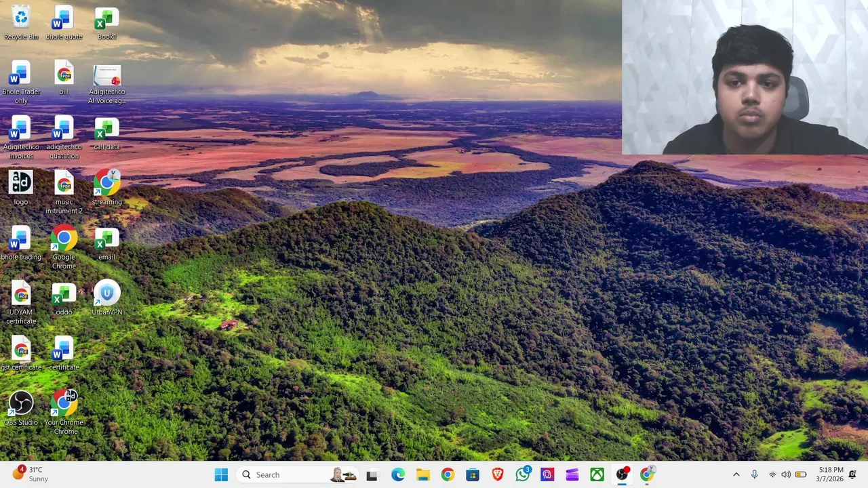Open the purple arch app in taskbar
Viewport: 868px width, 488px height.
pos(547,474)
